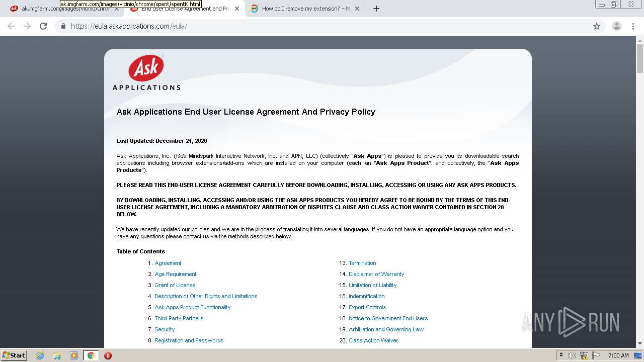Click the page scrollbar up arrow
644x362 pixels.
tap(639, 40)
